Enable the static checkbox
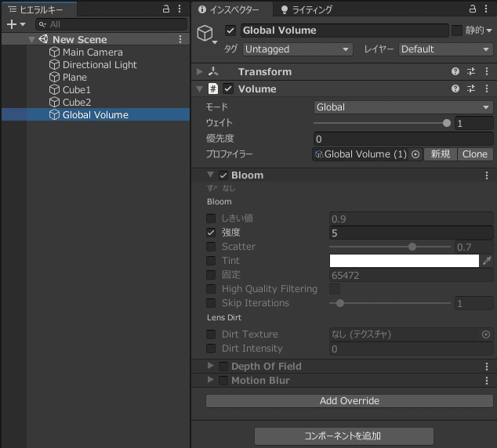497x448 pixels. (457, 31)
